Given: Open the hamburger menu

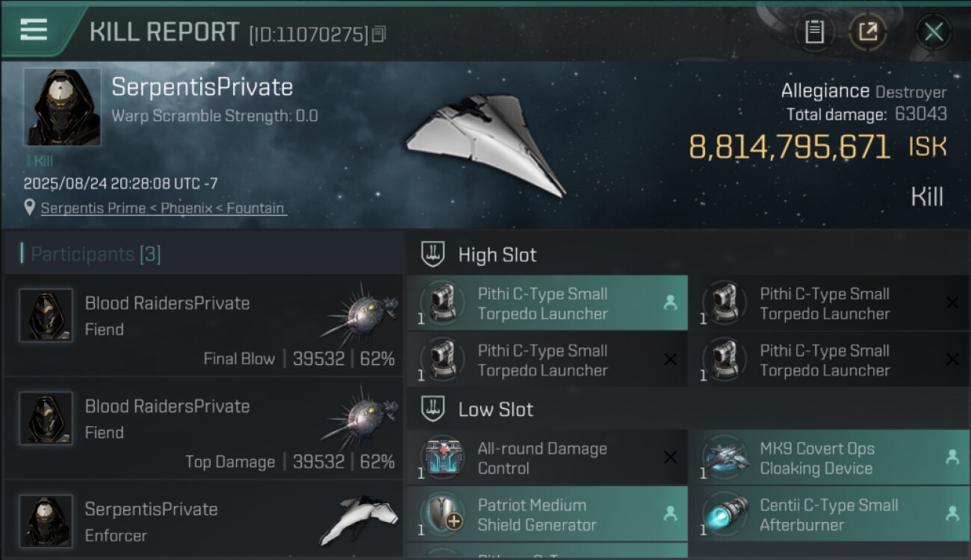Looking at the screenshot, I should [34, 30].
